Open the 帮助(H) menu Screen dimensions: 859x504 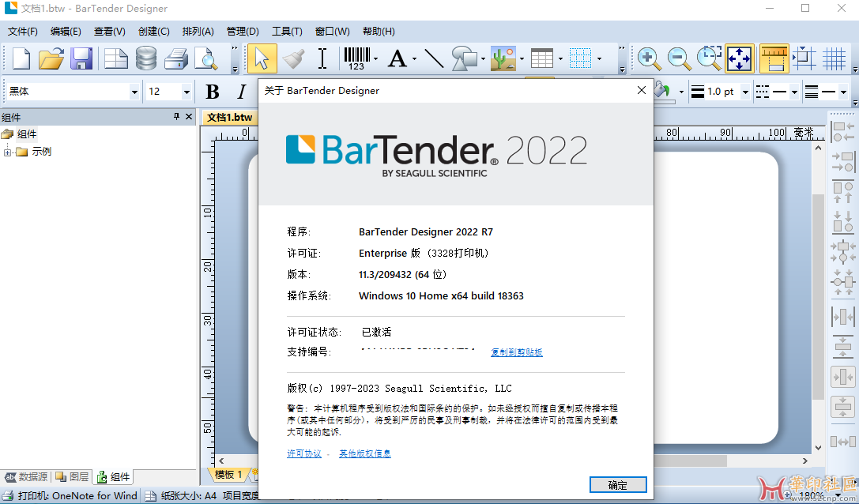[379, 32]
